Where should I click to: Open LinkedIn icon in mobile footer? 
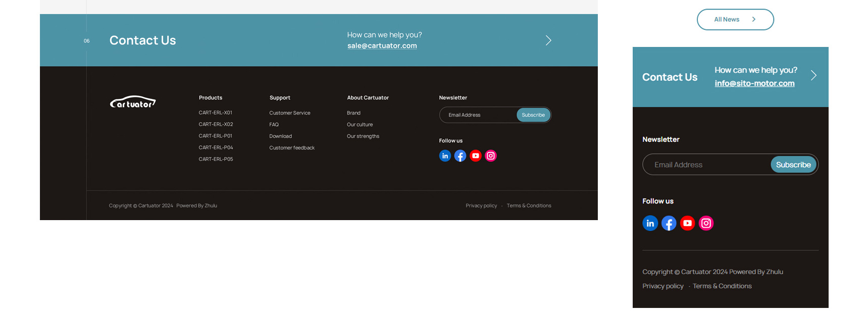pos(650,223)
